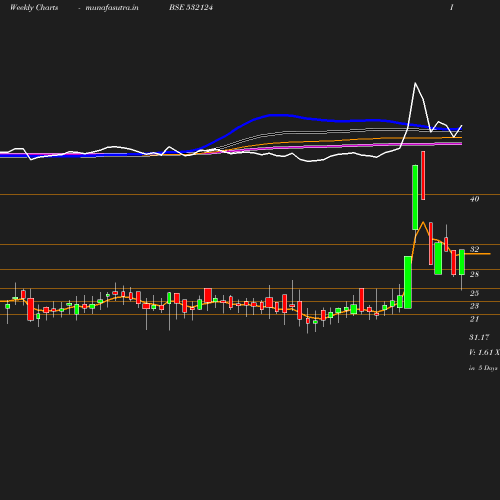500x500 pixels.
Task: Click the 'Weekly Charts' title text
Action: click(34, 8)
